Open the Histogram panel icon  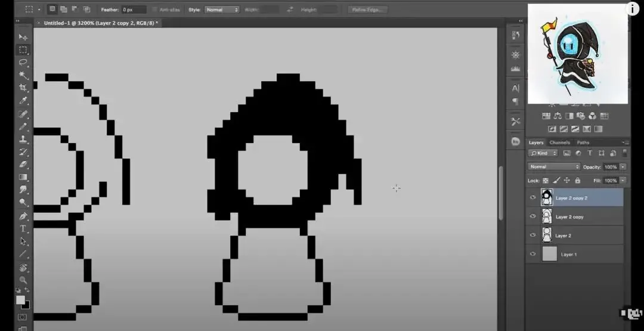(x=515, y=69)
